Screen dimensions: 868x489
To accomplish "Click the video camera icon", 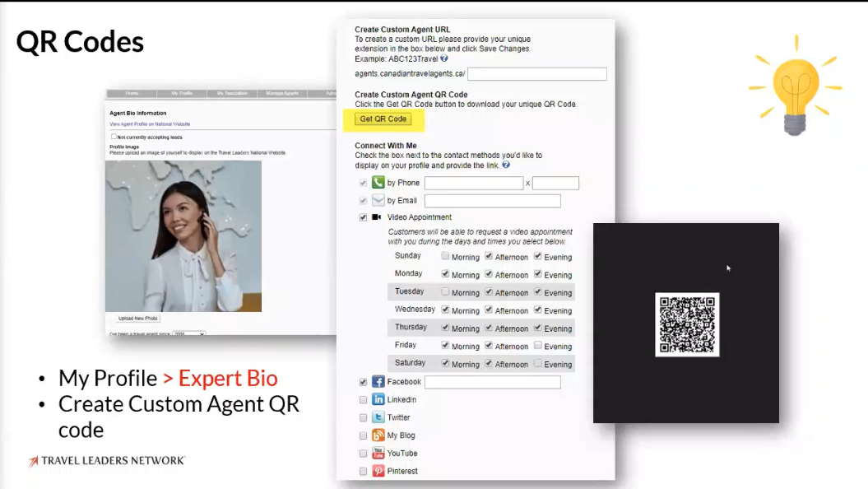I will pos(377,217).
